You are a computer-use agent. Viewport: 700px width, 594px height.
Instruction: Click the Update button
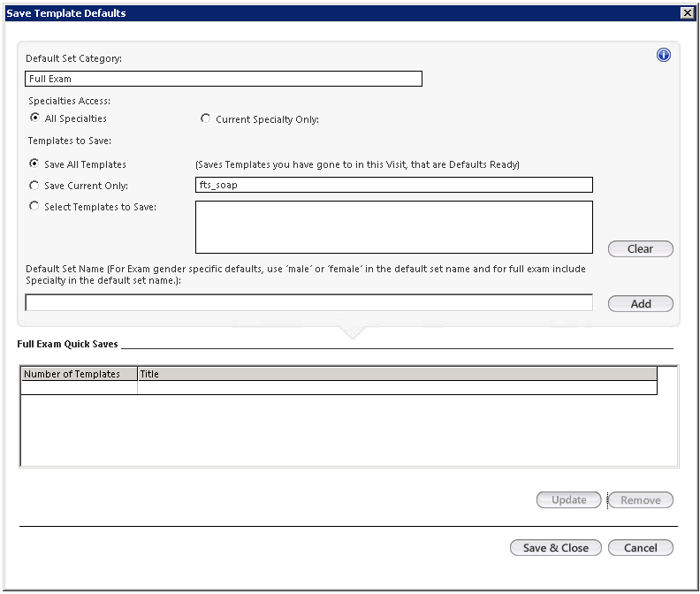tap(569, 499)
